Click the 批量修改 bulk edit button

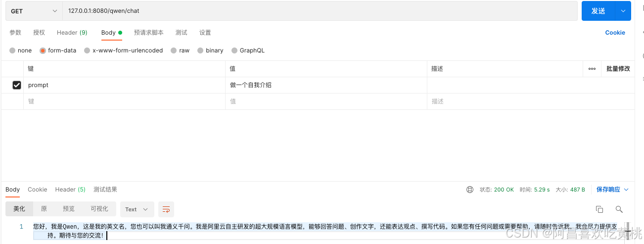(618, 69)
